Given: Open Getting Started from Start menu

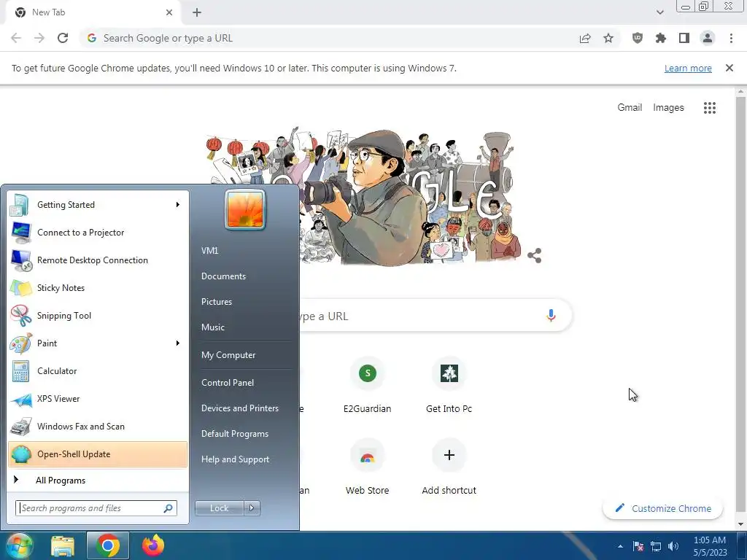Looking at the screenshot, I should [x=98, y=205].
